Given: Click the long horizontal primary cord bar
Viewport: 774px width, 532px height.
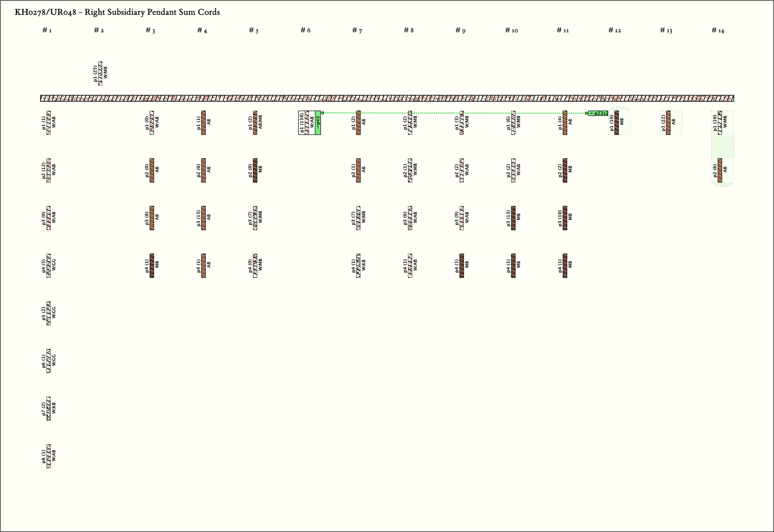Looking at the screenshot, I should tap(387, 99).
